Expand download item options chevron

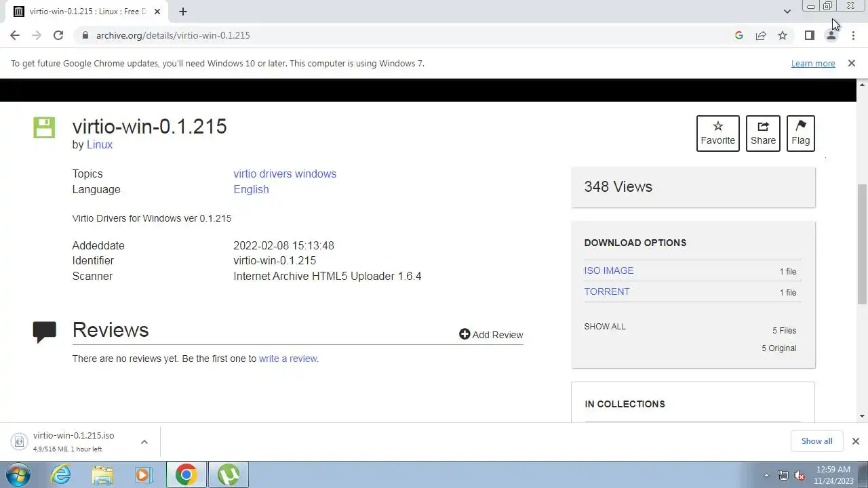[x=144, y=442]
